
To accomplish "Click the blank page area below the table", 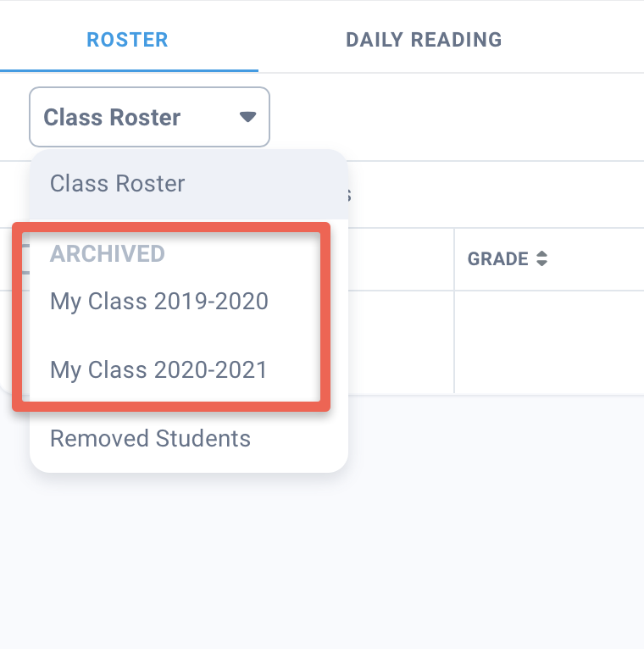I will pyautogui.click(x=491, y=525).
